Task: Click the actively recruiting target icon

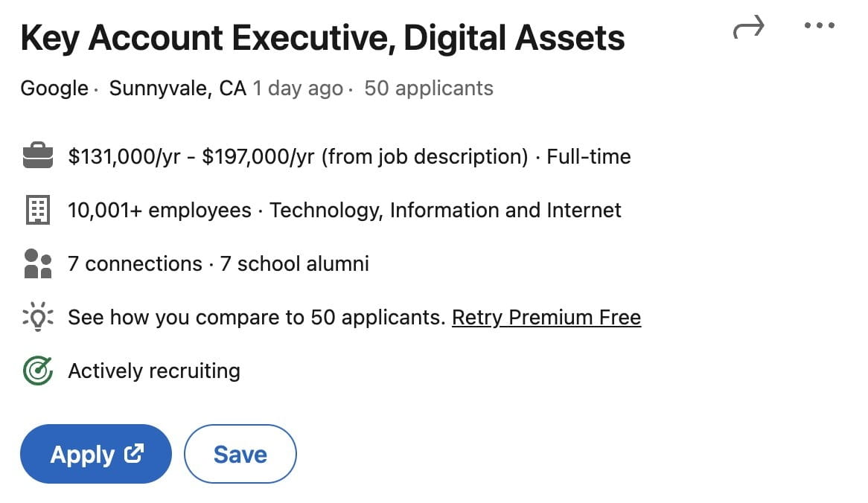Action: (x=37, y=371)
